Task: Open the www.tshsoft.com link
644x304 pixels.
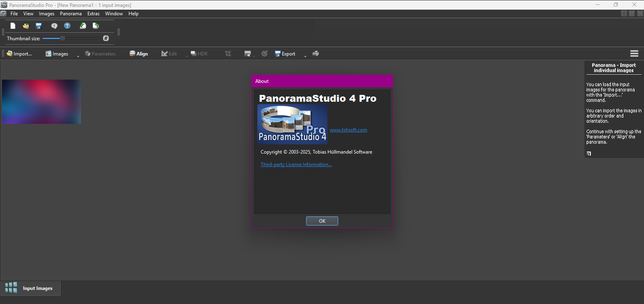Action: (348, 130)
